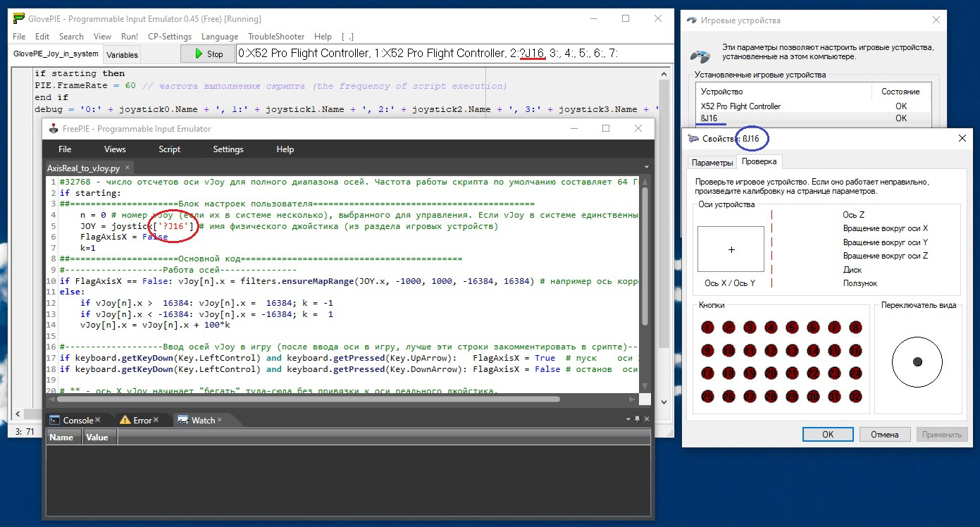Switch to the Параметры tab
Screen dimensions: 980x527
tap(712, 162)
